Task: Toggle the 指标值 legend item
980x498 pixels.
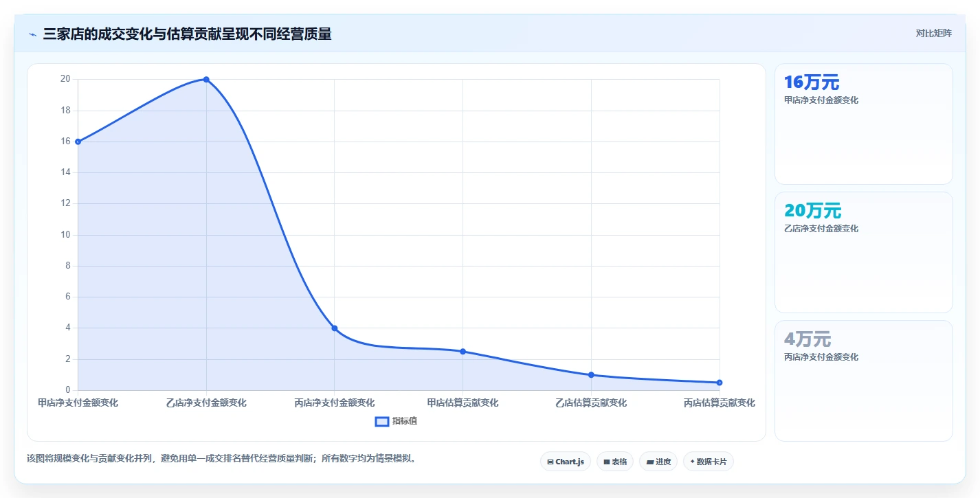Action: tap(396, 421)
